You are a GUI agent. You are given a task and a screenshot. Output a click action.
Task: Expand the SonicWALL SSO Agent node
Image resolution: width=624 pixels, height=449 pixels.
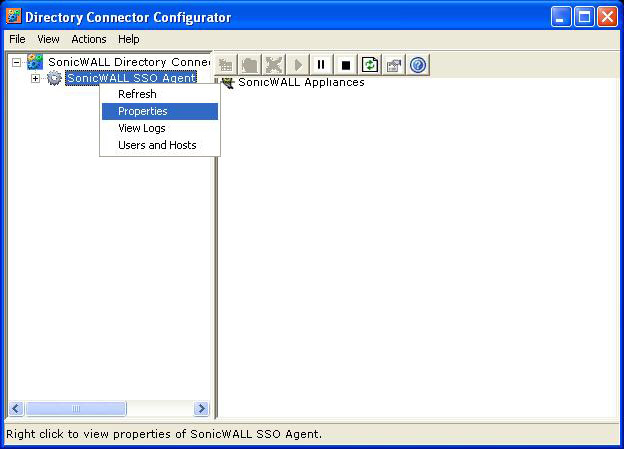(35, 78)
